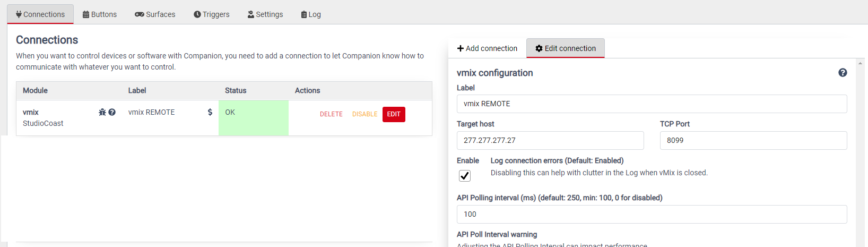
Task: Open vmix module help question icon
Action: [x=112, y=112]
